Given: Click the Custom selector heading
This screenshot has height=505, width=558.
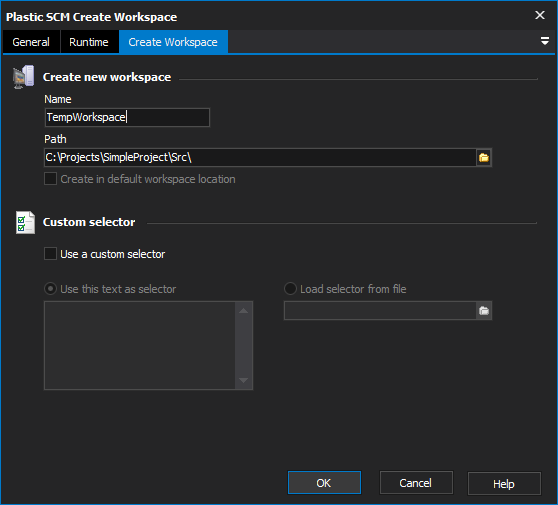Looking at the screenshot, I should [x=89, y=222].
